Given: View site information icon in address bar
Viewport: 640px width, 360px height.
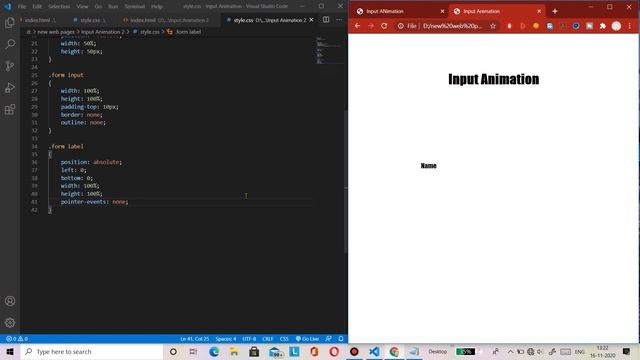Looking at the screenshot, I should 401,26.
